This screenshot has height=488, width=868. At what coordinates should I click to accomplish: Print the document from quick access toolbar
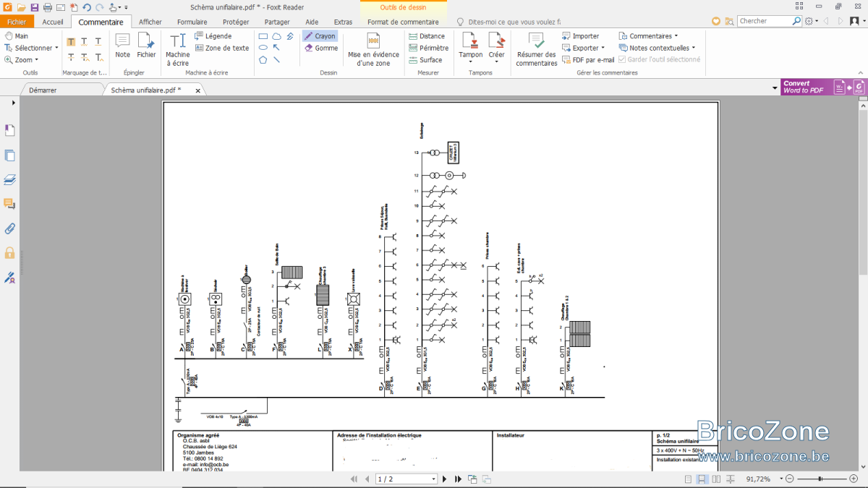[x=47, y=7]
